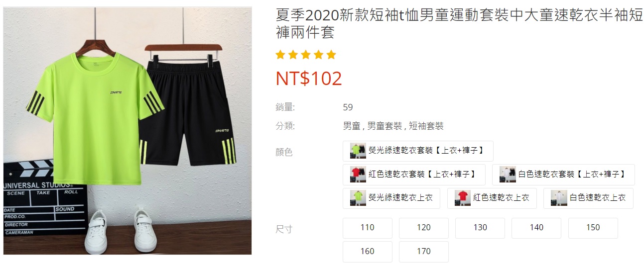Image resolution: width=644 pixels, height=267 pixels.
Task: Open the 短袖套裝 category link
Action: (426, 126)
